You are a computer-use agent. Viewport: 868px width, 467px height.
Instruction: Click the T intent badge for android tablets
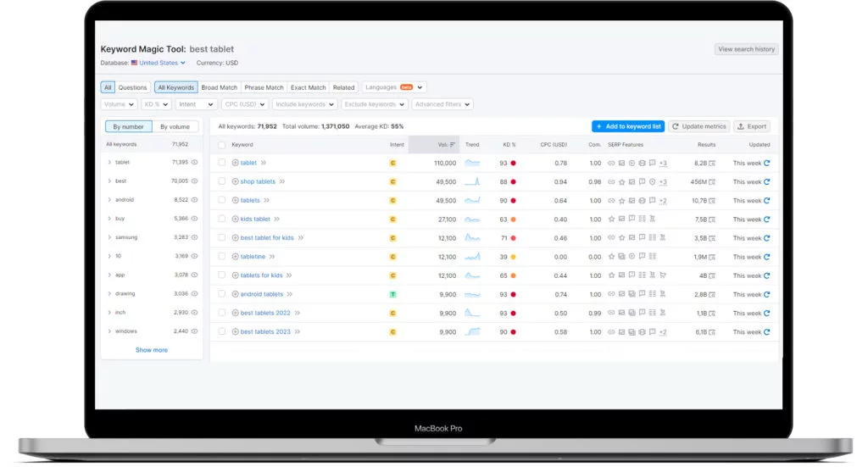393,294
